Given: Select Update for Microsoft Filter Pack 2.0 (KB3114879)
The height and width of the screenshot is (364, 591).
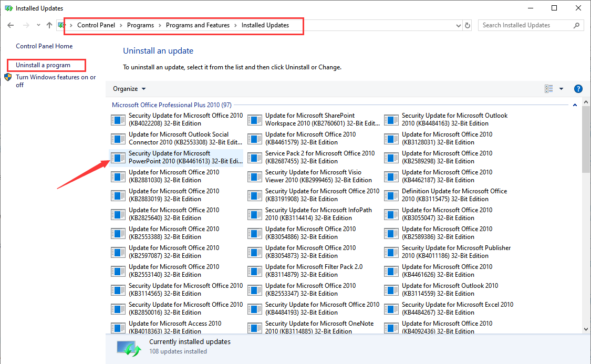Looking at the screenshot, I should point(313,271).
